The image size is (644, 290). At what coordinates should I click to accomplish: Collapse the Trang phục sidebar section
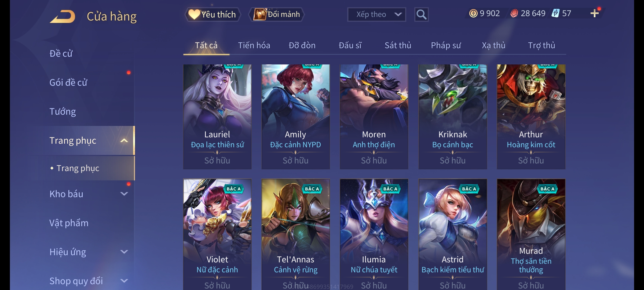124,140
